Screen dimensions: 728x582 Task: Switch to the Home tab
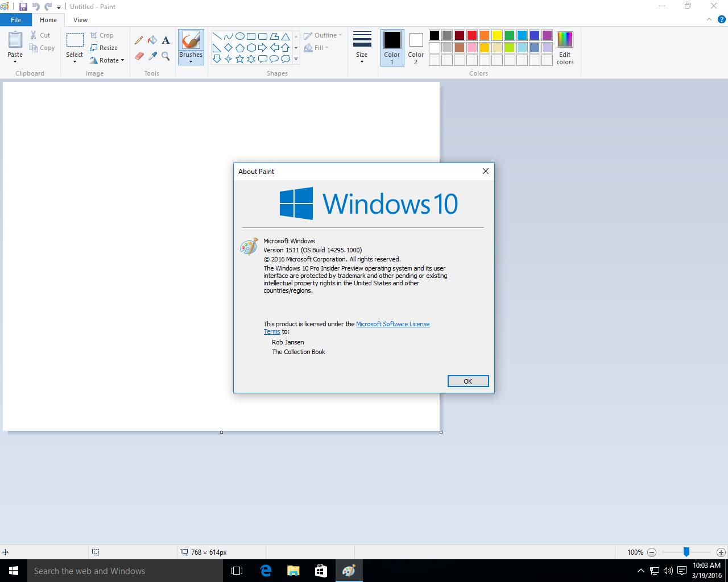click(48, 20)
